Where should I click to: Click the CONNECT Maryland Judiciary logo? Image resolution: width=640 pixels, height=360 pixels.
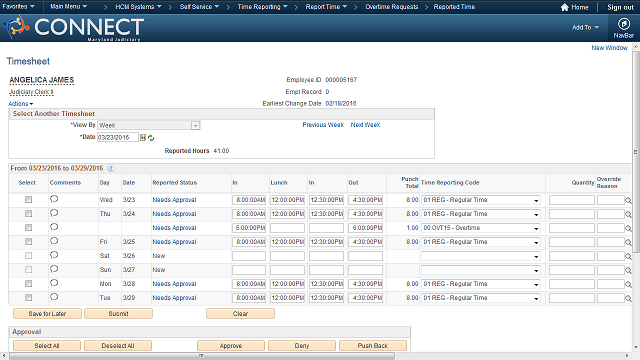coord(73,28)
